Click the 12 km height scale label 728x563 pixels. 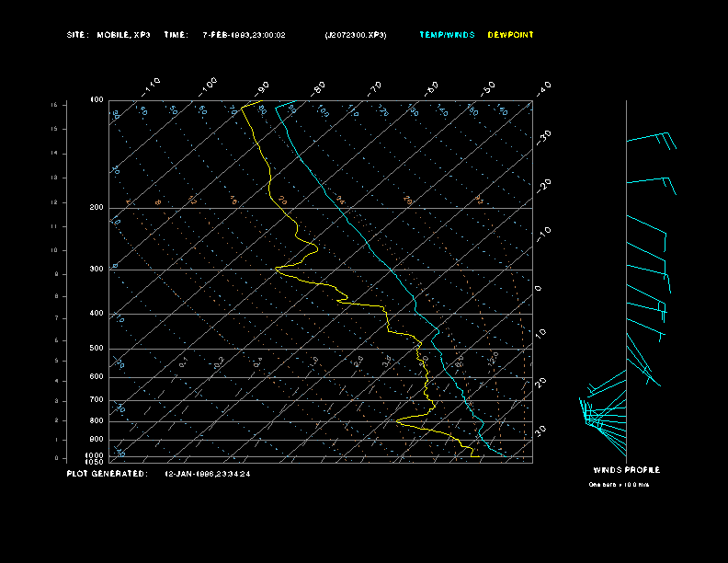[54, 202]
